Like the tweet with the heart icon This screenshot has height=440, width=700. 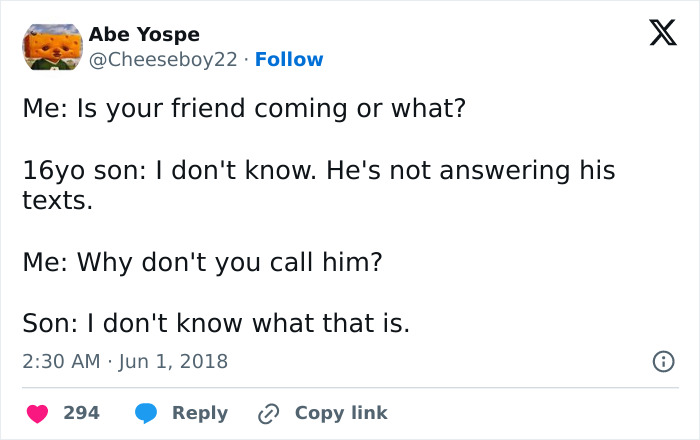coord(36,413)
